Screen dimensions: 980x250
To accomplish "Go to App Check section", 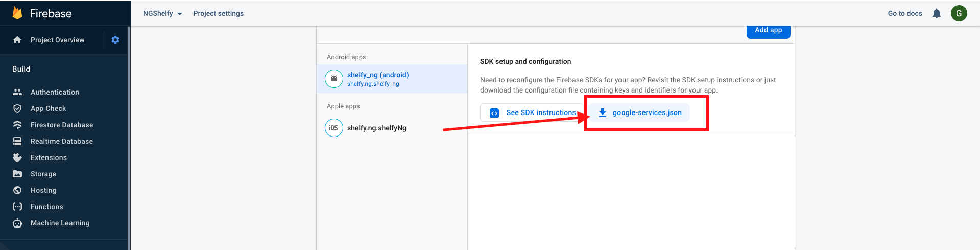I will pos(48,108).
